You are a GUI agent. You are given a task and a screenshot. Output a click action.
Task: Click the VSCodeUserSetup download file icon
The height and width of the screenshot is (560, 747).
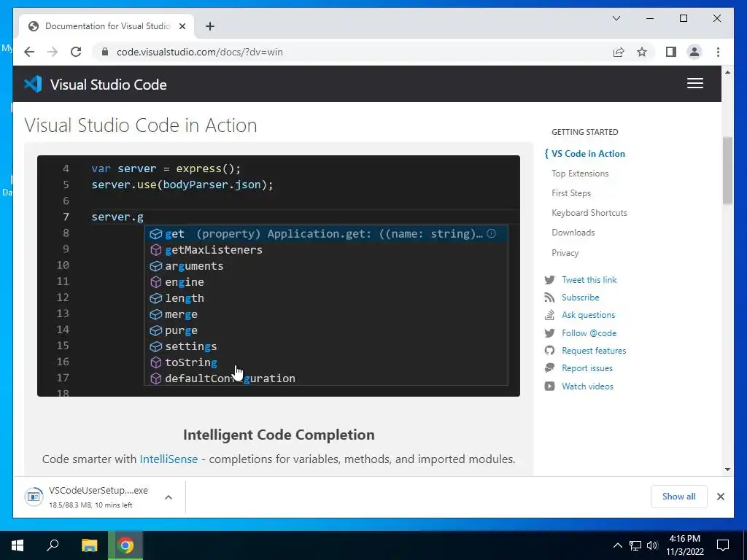[x=34, y=497]
